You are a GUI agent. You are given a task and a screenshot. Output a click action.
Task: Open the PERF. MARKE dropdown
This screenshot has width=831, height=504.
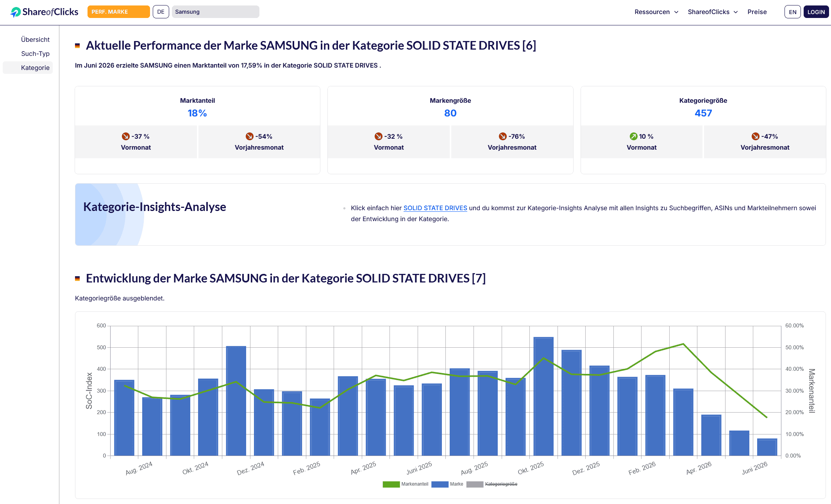click(118, 12)
